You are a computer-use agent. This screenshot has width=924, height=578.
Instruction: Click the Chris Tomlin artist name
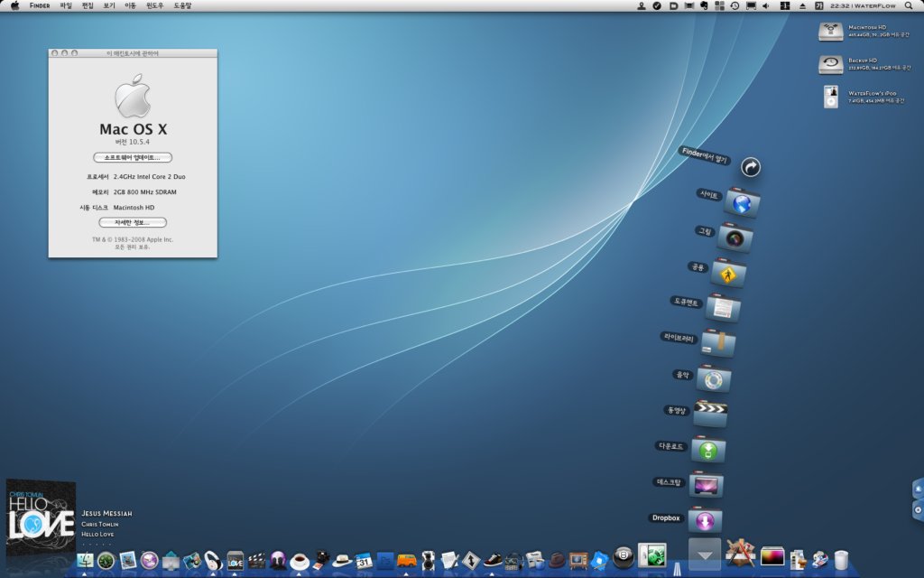coord(100,525)
